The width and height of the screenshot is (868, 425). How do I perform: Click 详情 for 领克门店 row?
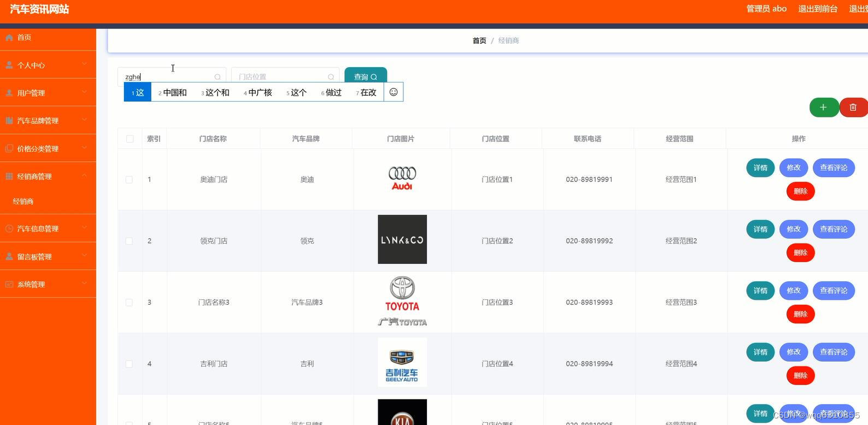[760, 229]
